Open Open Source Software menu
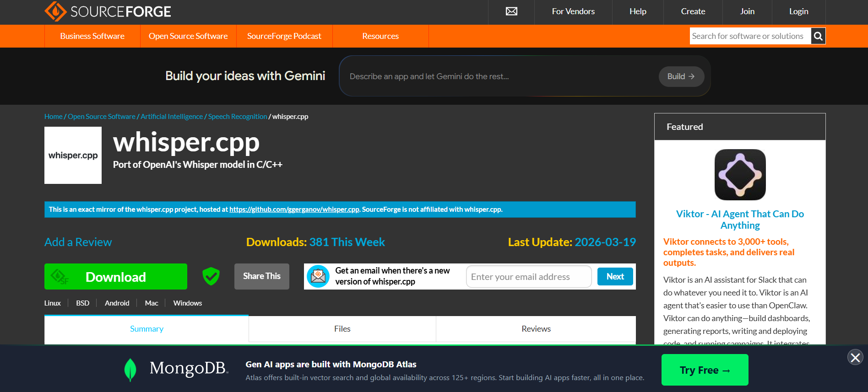This screenshot has height=392, width=868. tap(188, 36)
